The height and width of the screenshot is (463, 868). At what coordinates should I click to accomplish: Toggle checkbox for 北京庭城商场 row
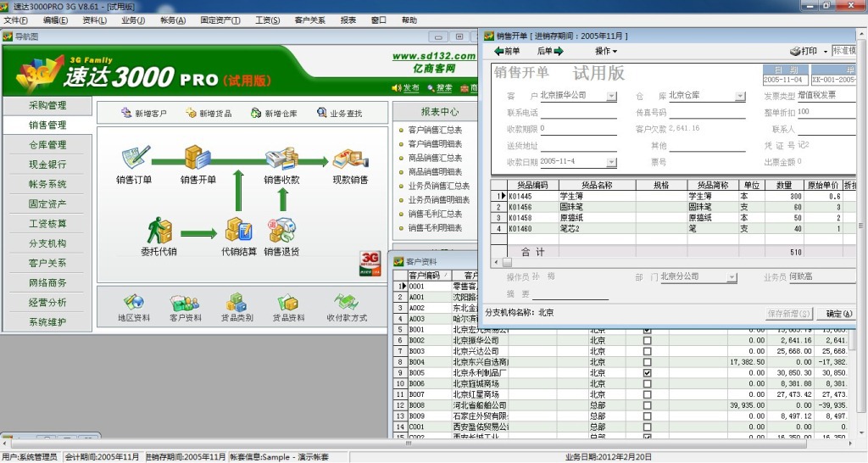[x=647, y=384]
